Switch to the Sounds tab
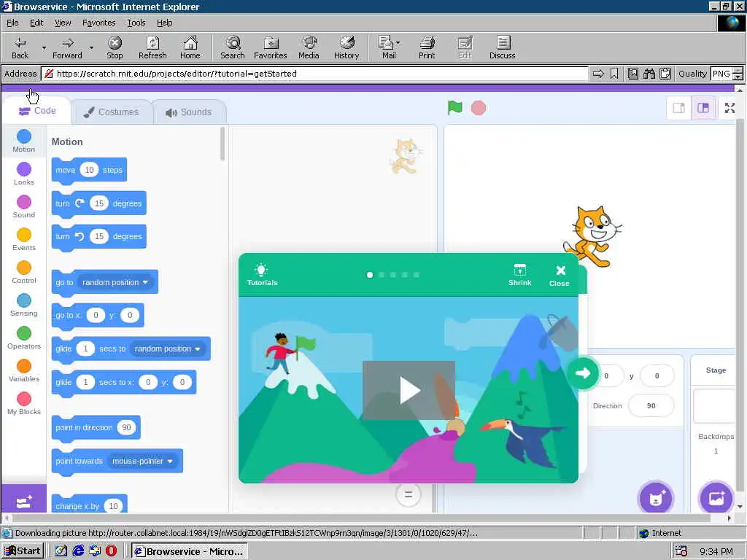The width and height of the screenshot is (747, 560). coord(189,112)
